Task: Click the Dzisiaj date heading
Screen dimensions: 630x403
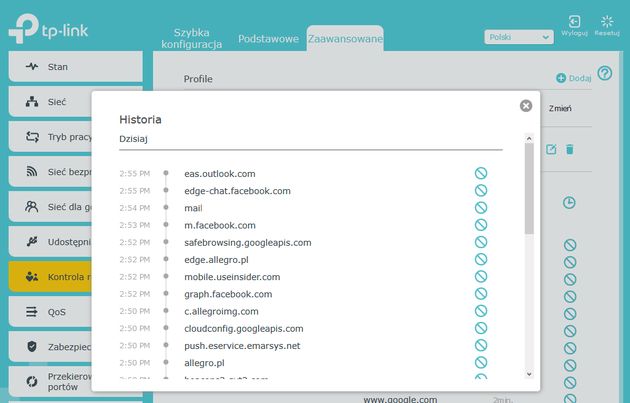Action: pyautogui.click(x=133, y=139)
